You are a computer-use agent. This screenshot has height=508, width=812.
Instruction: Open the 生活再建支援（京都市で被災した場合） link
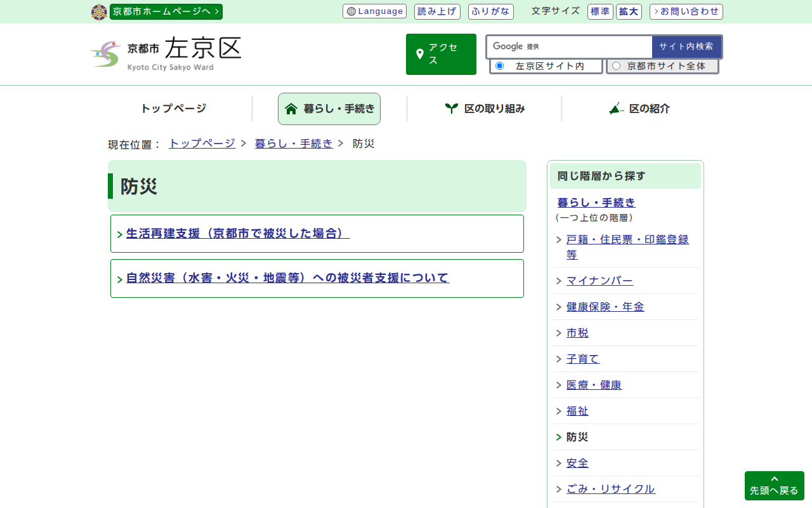238,234
